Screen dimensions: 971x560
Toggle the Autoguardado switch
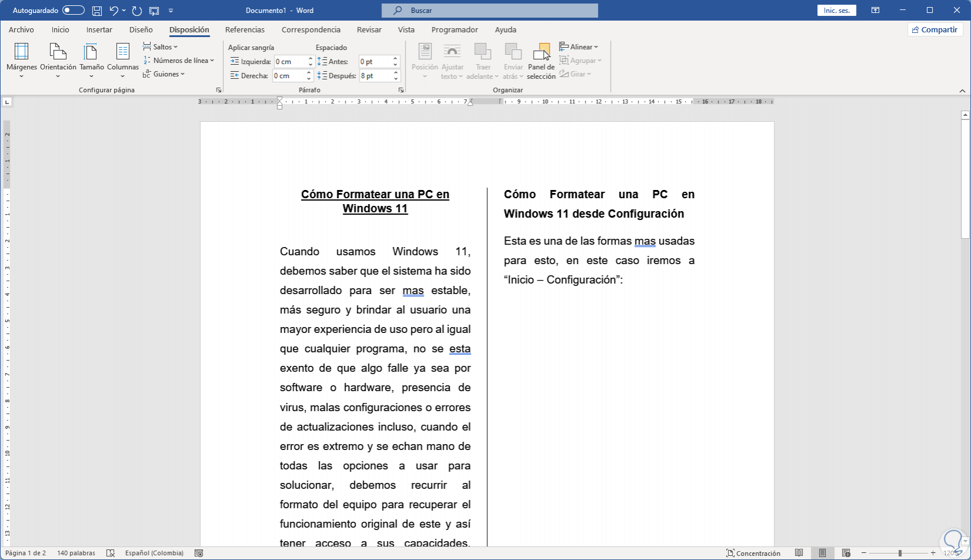coord(74,11)
